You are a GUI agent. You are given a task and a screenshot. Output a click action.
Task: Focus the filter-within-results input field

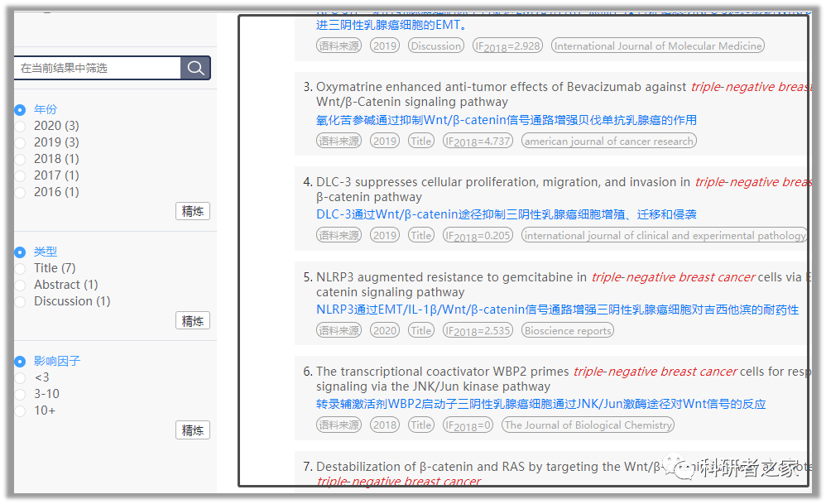click(x=98, y=68)
